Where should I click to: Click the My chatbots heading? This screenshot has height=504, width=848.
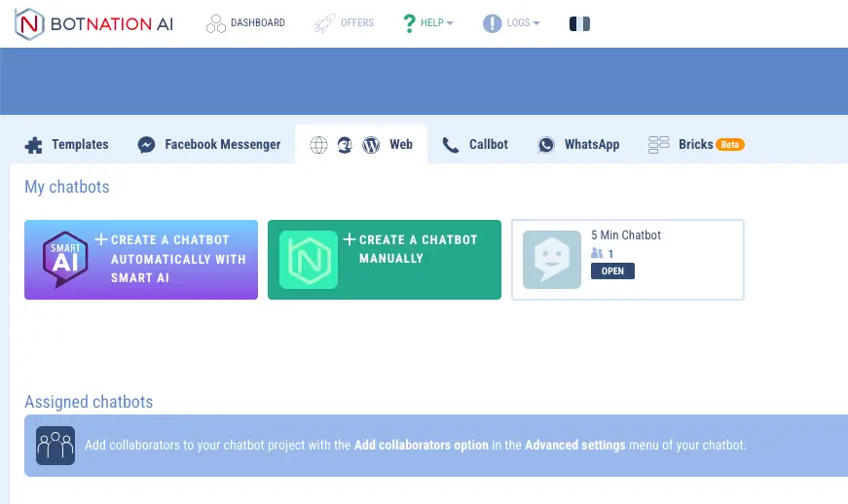(x=67, y=187)
